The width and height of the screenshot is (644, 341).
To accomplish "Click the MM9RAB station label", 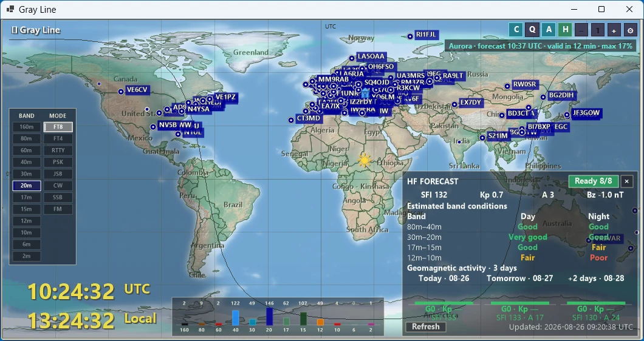I will click(x=333, y=79).
